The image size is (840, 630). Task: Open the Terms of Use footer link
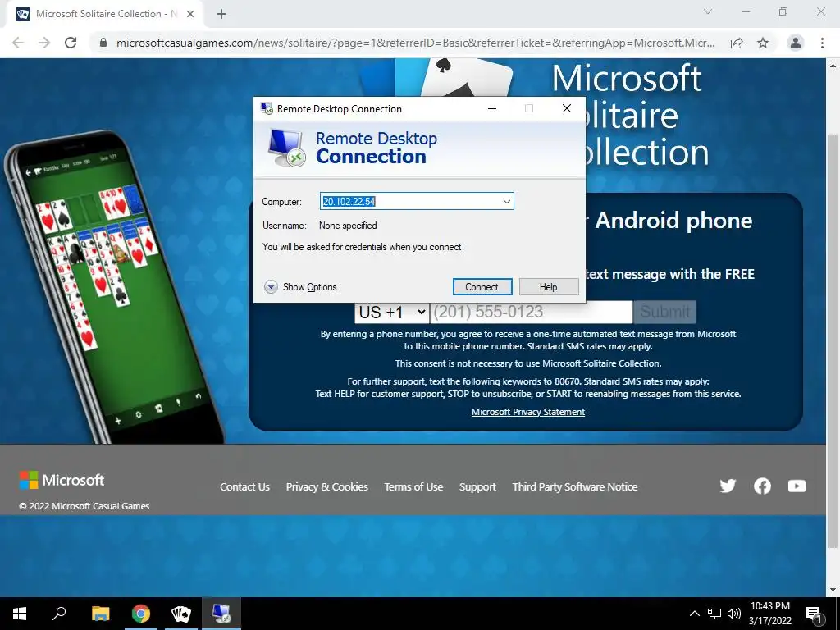[x=413, y=487]
